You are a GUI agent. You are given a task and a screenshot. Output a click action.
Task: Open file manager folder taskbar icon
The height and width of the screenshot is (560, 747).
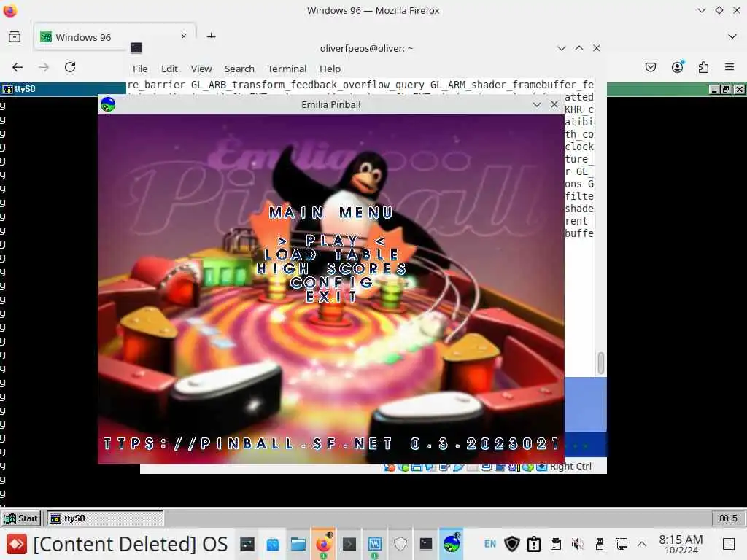(x=298, y=544)
